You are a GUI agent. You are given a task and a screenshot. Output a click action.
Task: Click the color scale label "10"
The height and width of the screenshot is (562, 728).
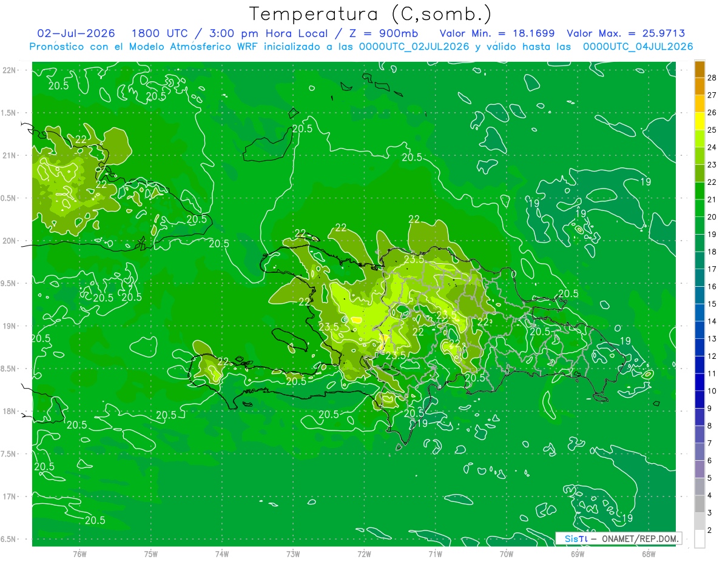point(712,391)
